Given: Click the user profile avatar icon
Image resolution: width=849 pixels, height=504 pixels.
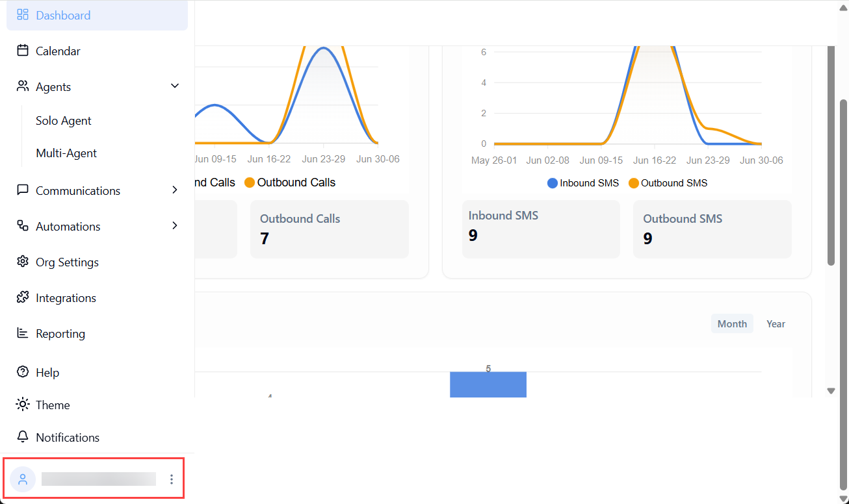Looking at the screenshot, I should tap(23, 479).
